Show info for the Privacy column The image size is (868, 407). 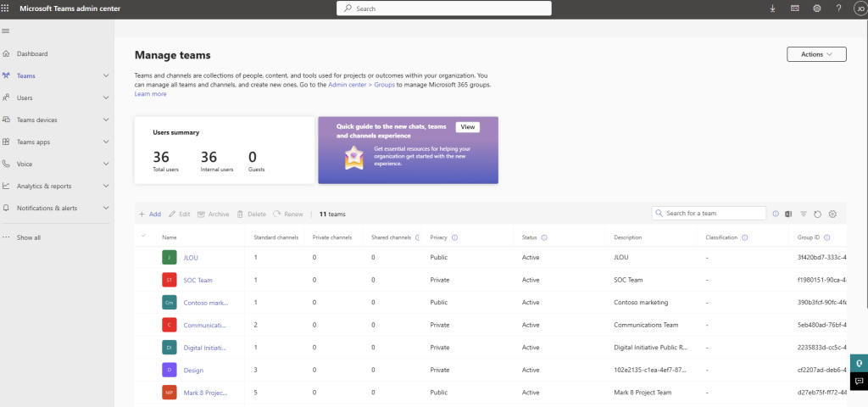(x=454, y=237)
